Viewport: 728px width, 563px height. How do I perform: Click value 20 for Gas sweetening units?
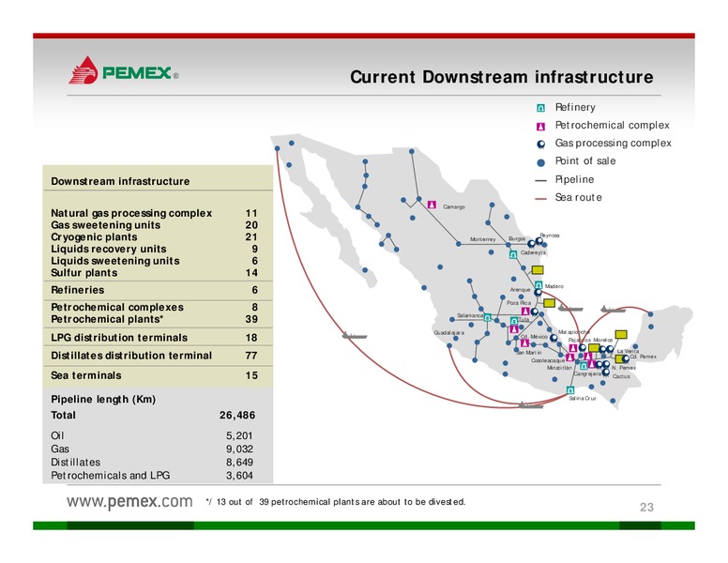click(251, 225)
